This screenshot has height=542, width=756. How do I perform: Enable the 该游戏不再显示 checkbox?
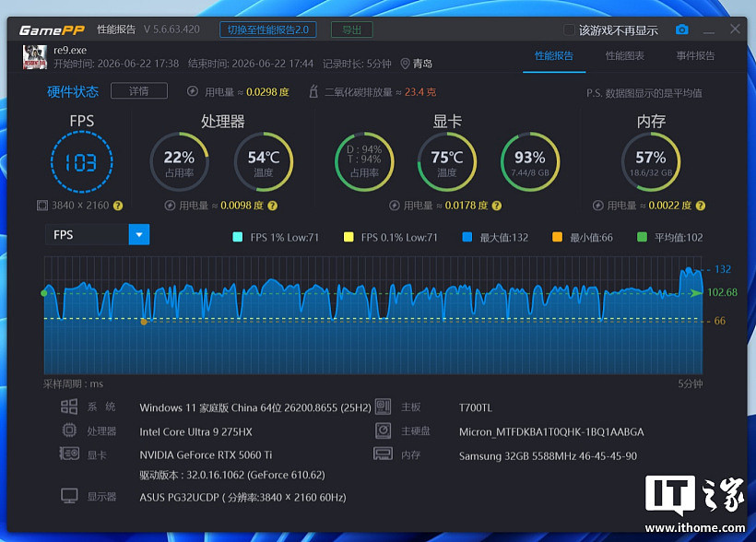(569, 29)
